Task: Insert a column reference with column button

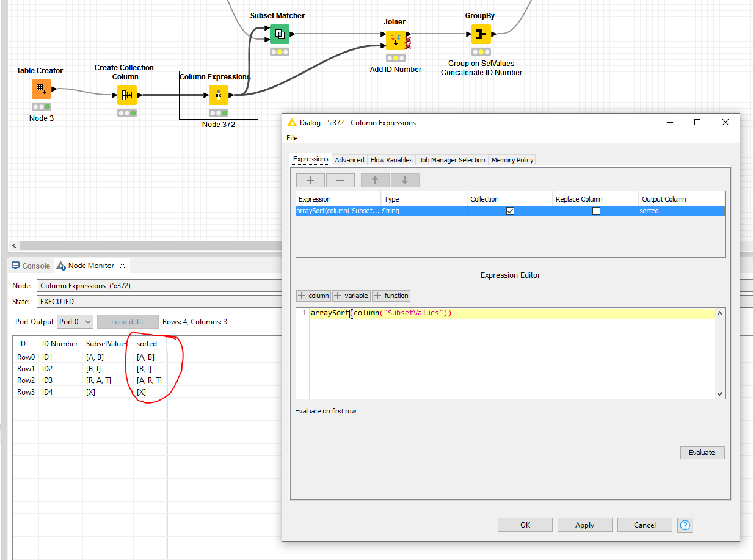Action: 313,296
